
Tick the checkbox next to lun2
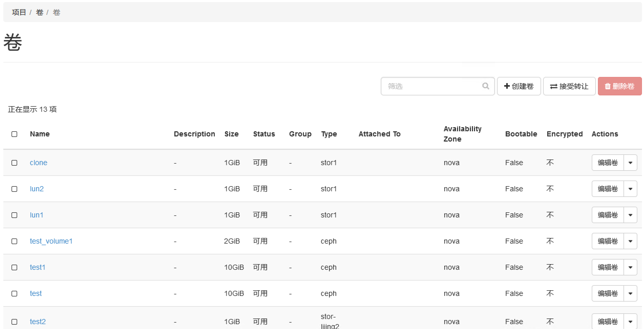(x=14, y=189)
